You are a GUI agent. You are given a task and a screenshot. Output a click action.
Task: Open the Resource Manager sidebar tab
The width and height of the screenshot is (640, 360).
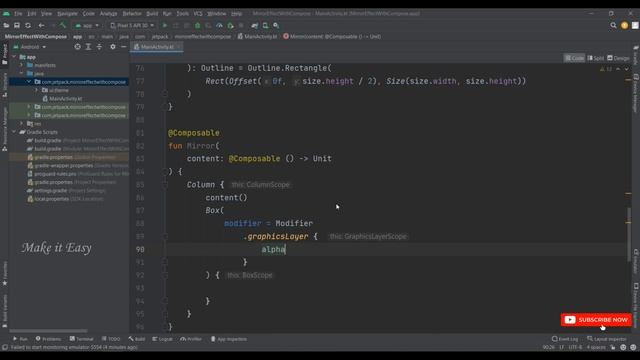click(x=4, y=129)
